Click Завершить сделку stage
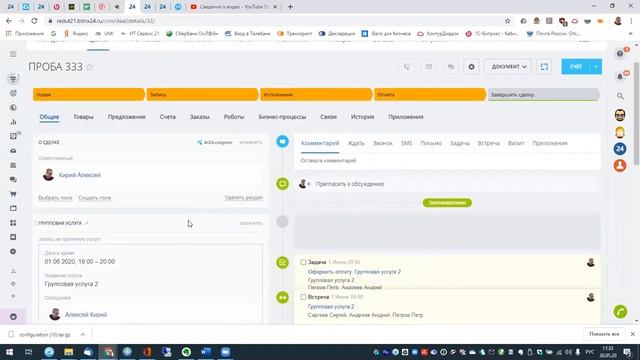This screenshot has height=360, width=640. point(543,94)
